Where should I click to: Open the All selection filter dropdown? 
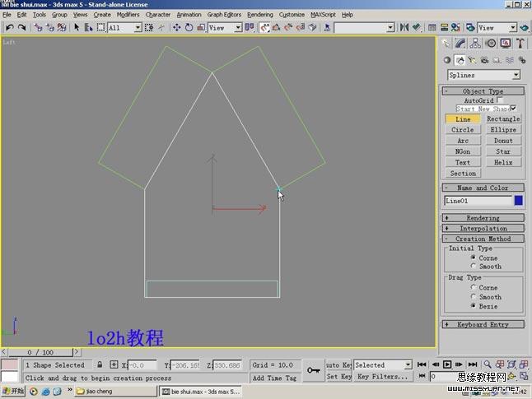coord(124,28)
